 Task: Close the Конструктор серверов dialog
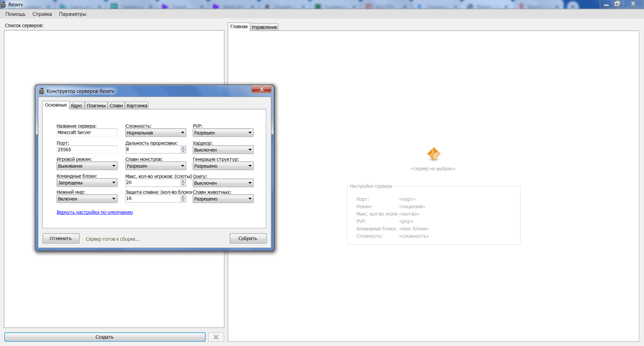[262, 90]
